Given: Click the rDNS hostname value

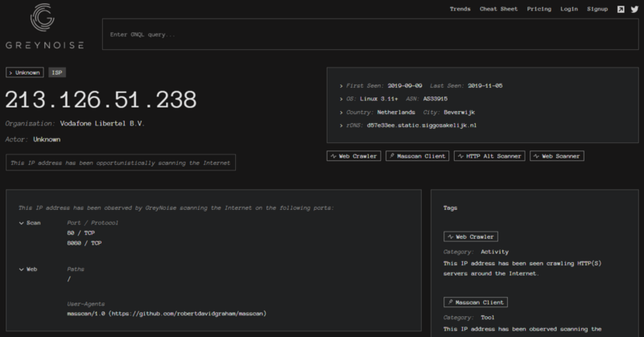Looking at the screenshot, I should [x=422, y=125].
